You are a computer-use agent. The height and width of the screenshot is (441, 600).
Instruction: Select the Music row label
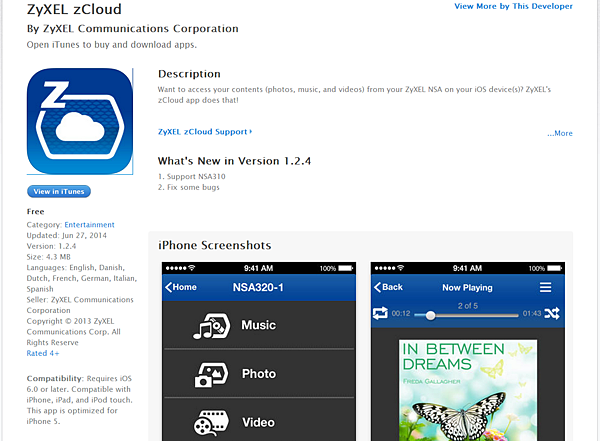coord(258,325)
